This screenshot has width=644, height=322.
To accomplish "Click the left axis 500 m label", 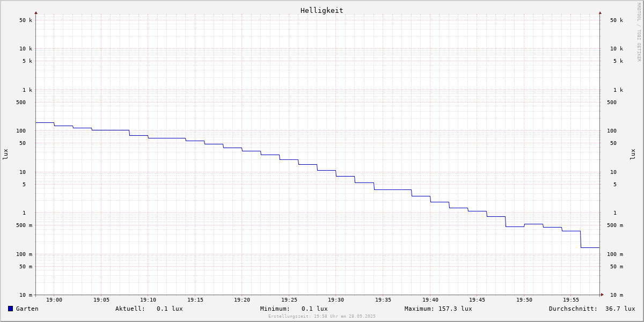I will (24, 225).
